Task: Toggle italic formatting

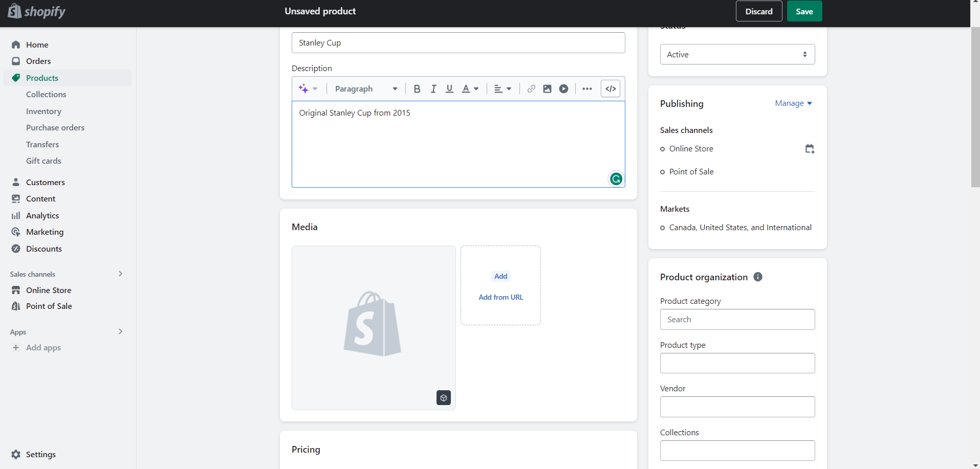Action: 433,88
